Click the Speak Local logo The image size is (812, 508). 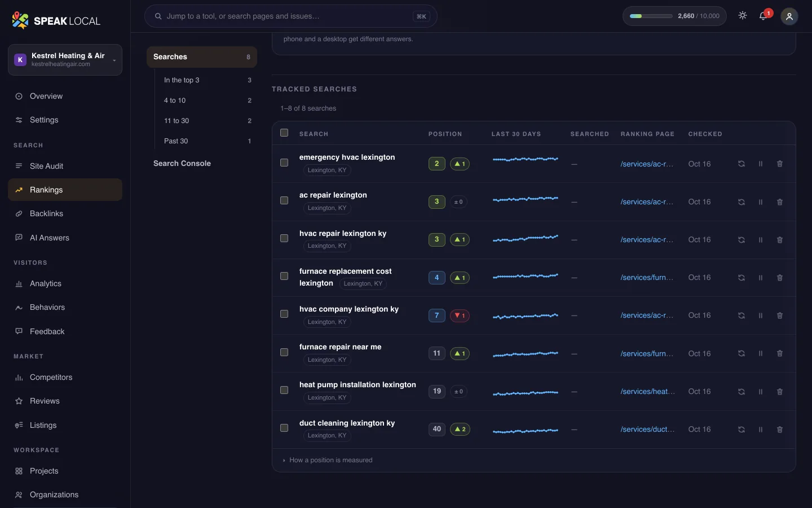[56, 21]
